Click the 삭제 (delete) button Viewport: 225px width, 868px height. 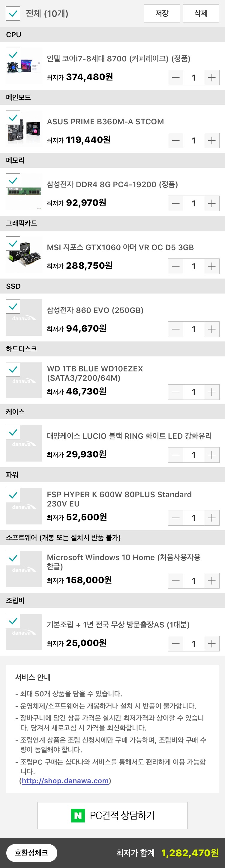[x=201, y=13]
